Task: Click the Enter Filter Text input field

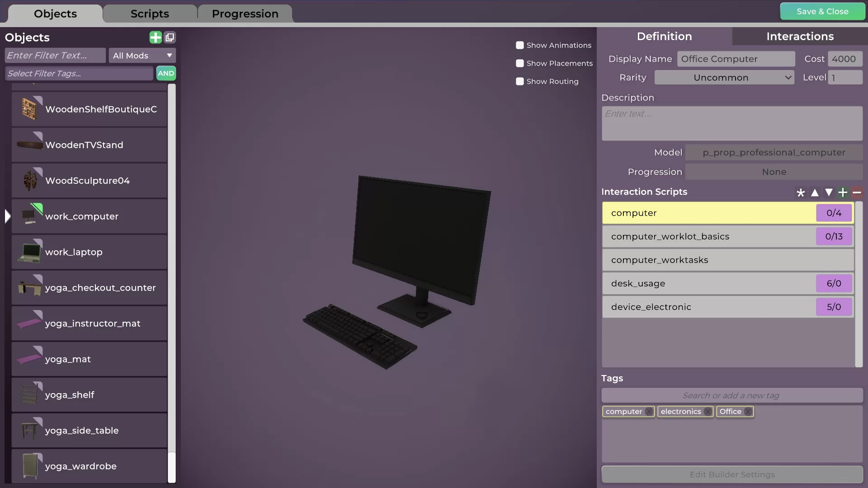Action: pos(54,55)
